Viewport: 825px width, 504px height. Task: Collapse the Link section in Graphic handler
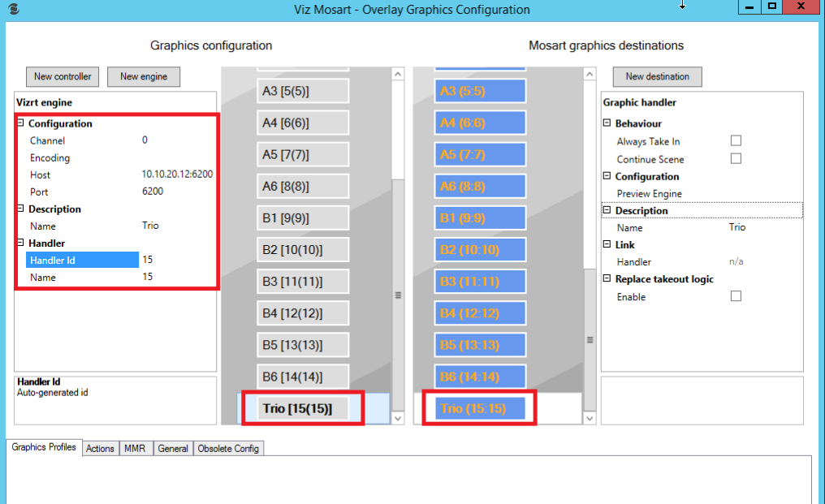pyautogui.click(x=607, y=244)
